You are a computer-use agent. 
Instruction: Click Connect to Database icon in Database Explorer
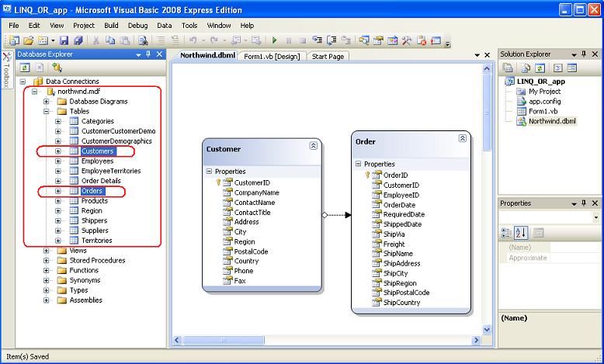pyautogui.click(x=57, y=68)
